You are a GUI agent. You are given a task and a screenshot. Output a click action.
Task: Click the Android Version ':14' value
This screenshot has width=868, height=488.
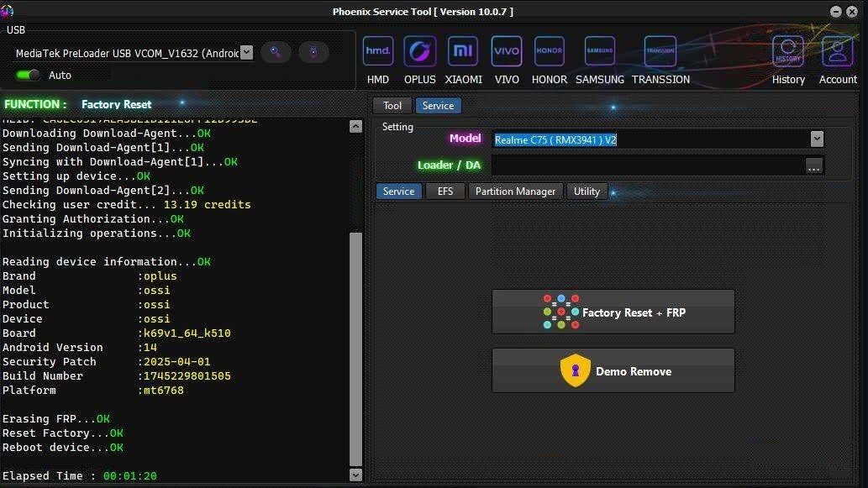pyautogui.click(x=148, y=348)
